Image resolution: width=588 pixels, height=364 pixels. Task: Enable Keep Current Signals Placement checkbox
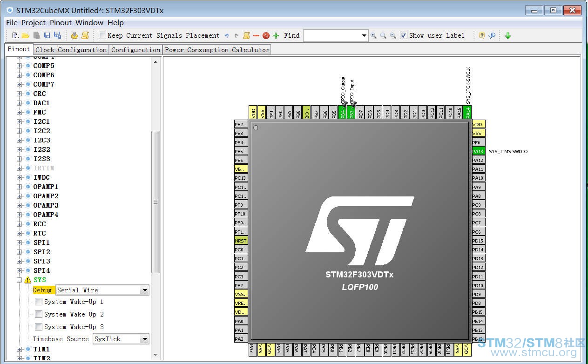coord(102,35)
